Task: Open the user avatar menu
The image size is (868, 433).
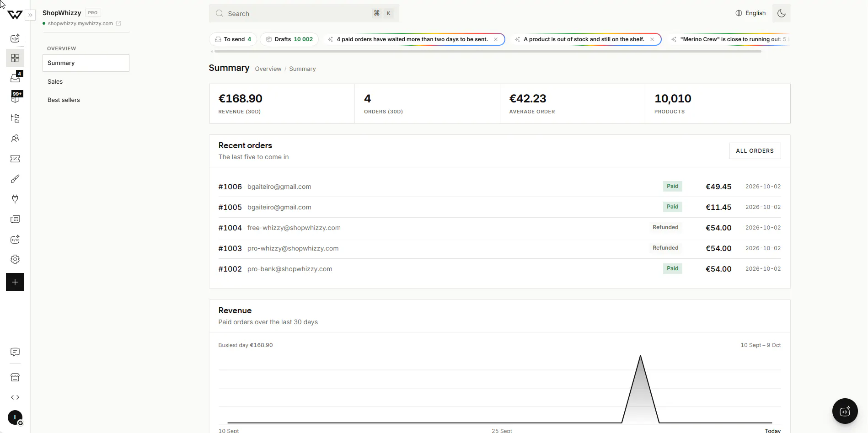Action: point(15,417)
